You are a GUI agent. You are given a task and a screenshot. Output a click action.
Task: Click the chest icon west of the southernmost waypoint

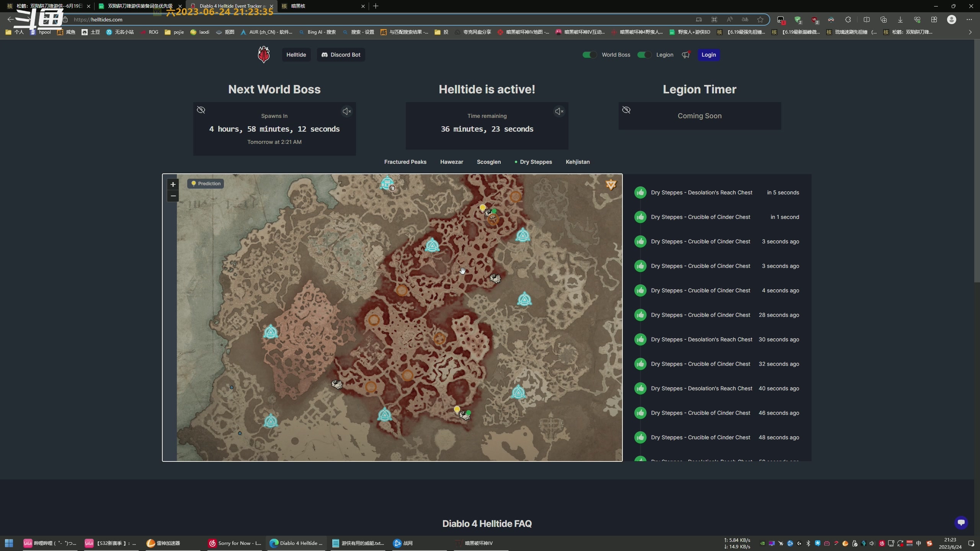[x=336, y=384]
